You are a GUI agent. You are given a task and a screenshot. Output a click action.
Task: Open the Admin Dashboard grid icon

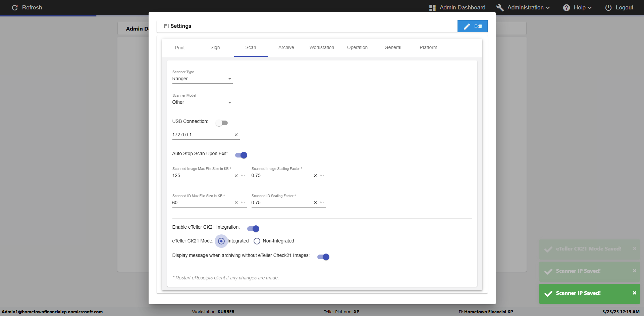(432, 7)
